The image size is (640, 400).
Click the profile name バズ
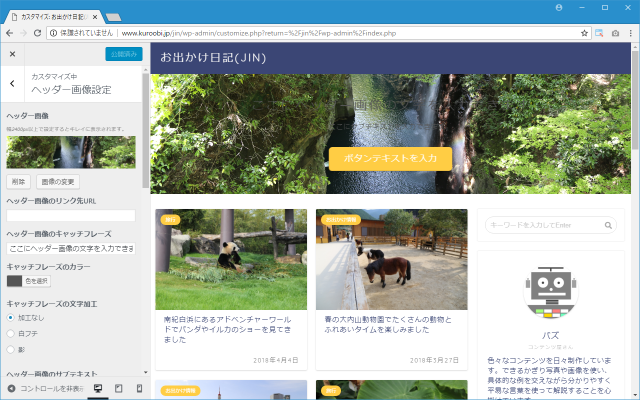click(551, 336)
